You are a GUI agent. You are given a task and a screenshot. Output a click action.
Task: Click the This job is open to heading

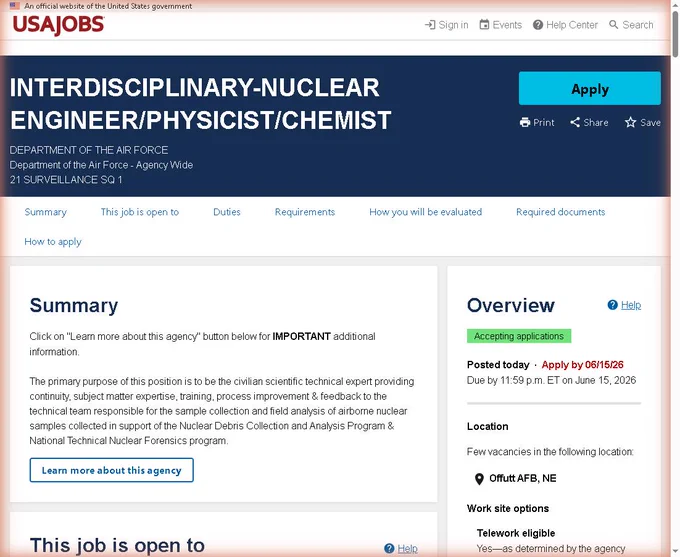pyautogui.click(x=117, y=545)
